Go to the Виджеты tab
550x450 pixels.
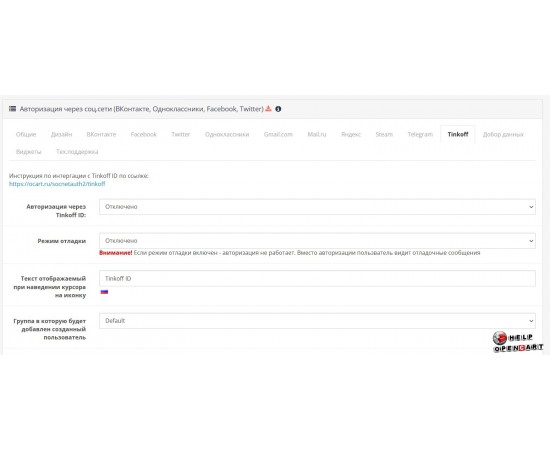[x=29, y=152]
